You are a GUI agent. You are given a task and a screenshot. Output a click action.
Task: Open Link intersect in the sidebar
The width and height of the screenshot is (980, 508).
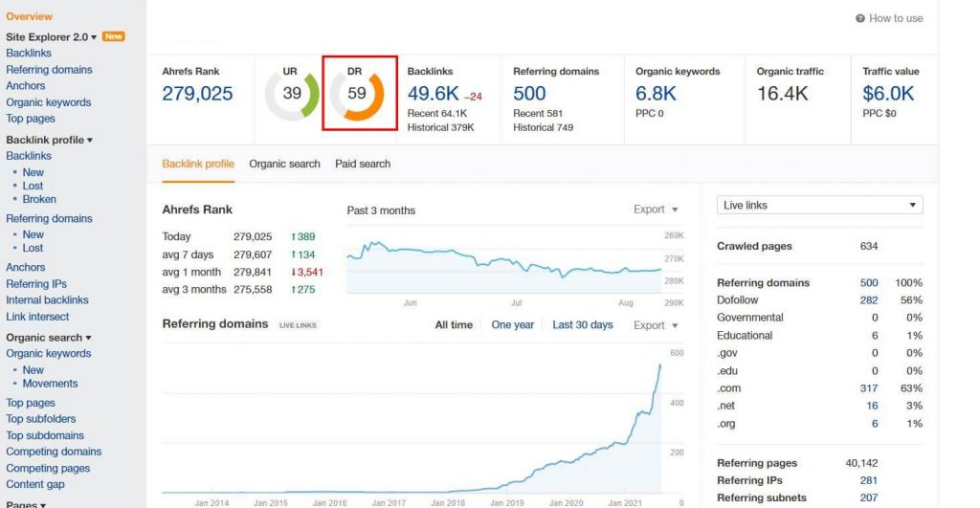pyautogui.click(x=37, y=317)
